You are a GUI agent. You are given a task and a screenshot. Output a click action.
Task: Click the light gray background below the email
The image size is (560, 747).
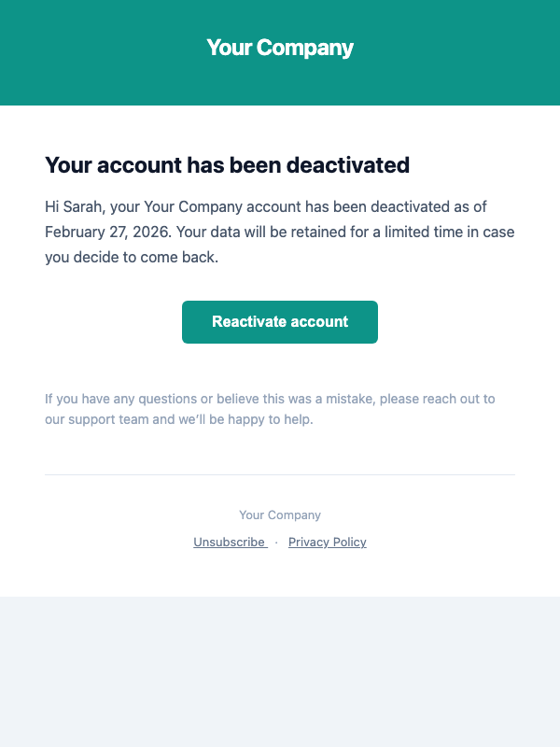coord(280,672)
